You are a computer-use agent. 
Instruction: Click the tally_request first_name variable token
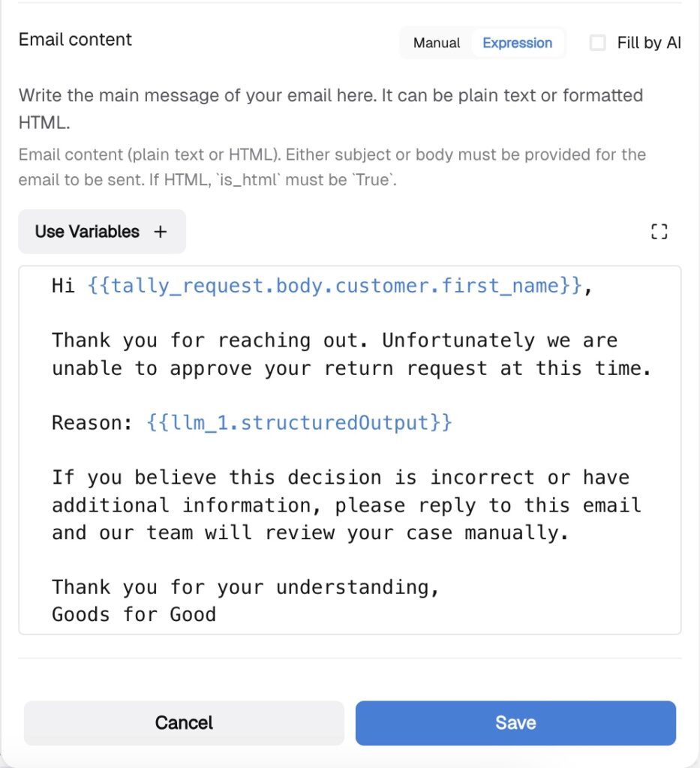[x=335, y=286]
